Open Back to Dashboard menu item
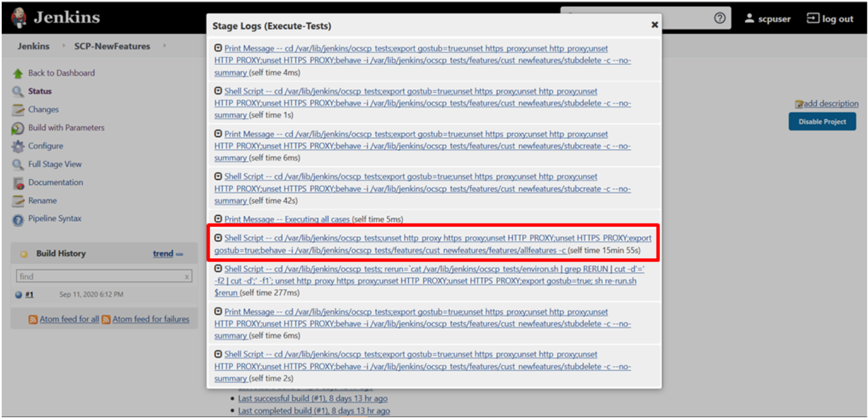868x418 pixels. click(61, 73)
